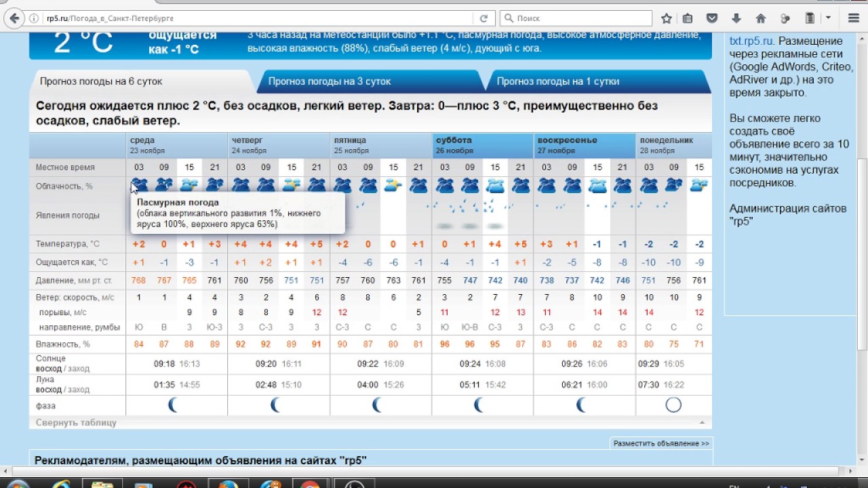
Task: Click the Pocket save icon
Action: coord(712,18)
